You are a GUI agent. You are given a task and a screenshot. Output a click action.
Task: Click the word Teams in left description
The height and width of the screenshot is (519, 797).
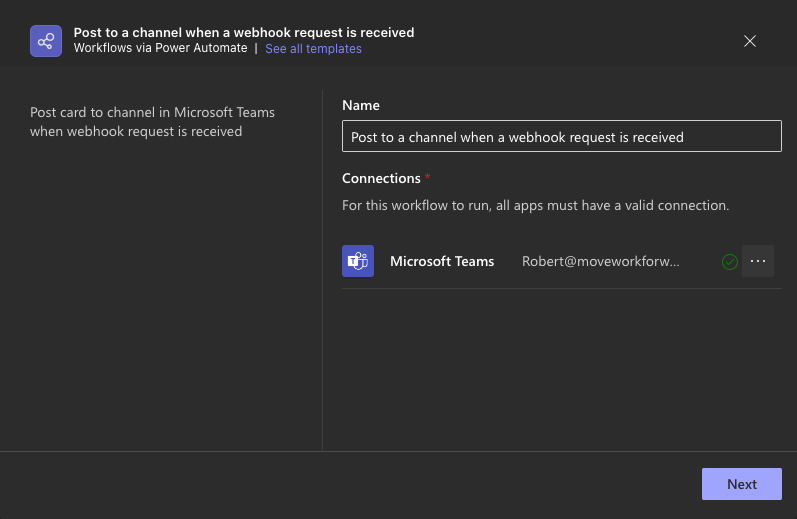coord(255,112)
